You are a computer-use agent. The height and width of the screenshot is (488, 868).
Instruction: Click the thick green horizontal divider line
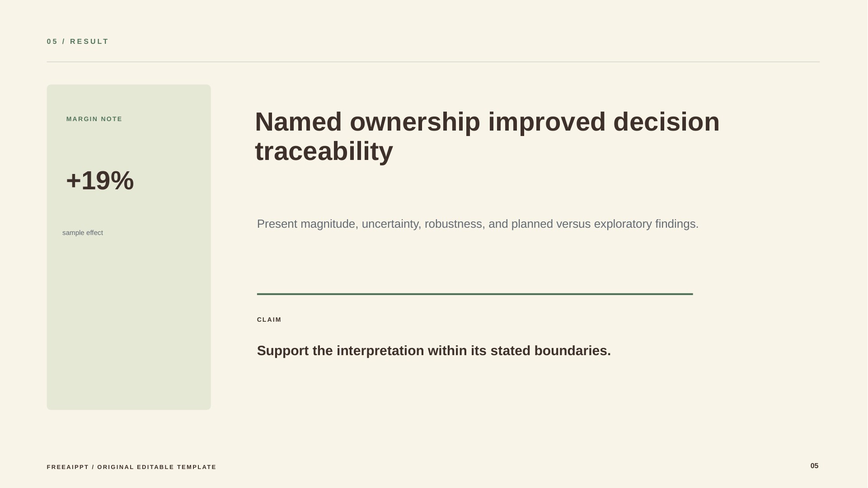[474, 294]
